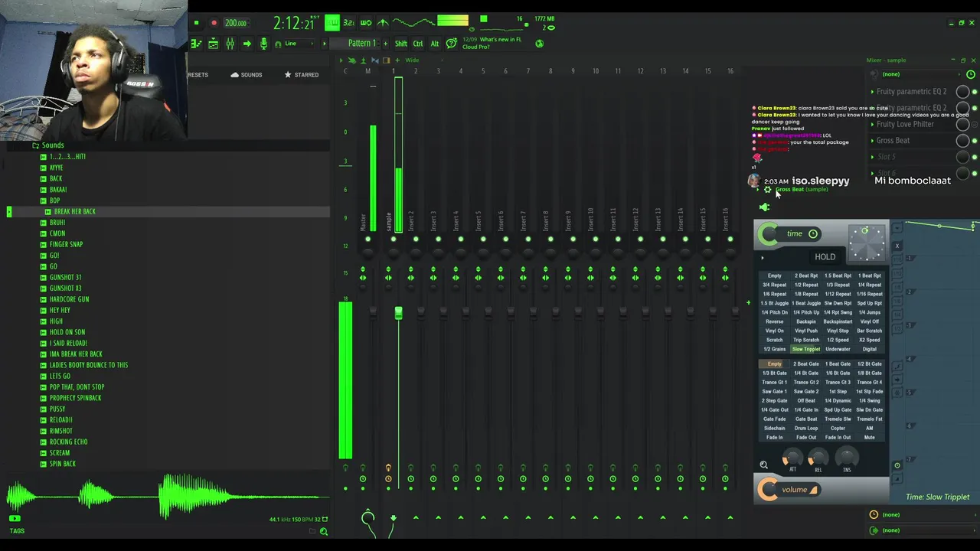Click the globe online content icon
980x551 pixels.
(x=540, y=44)
